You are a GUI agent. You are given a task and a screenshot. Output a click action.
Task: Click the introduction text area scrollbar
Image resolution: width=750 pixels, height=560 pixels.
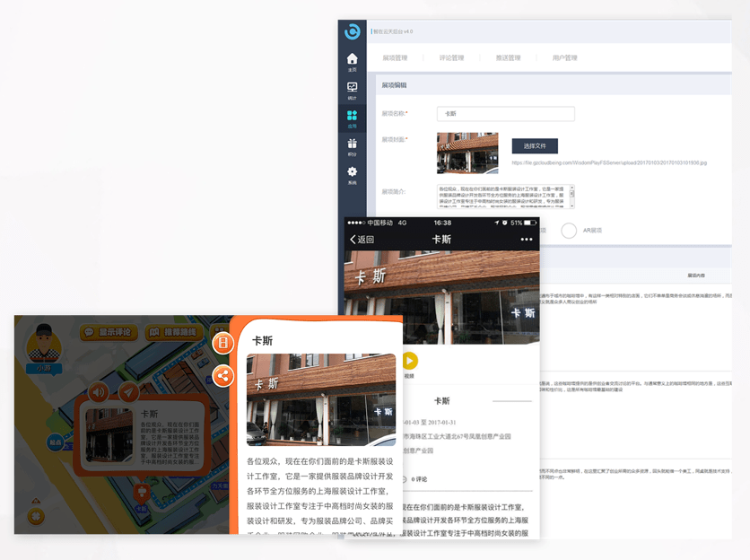click(571, 197)
